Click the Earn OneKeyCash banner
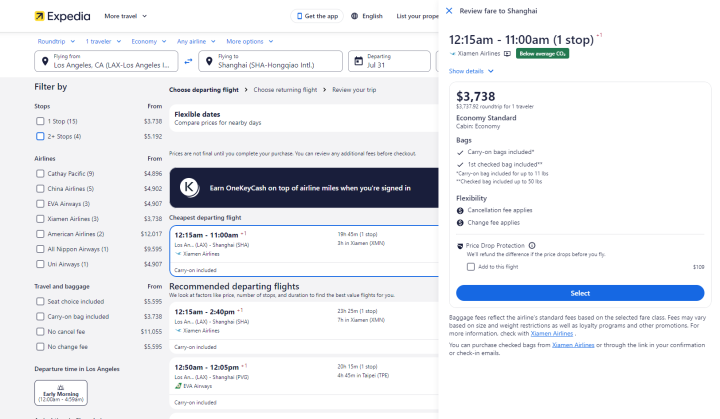Screen dimensions: 720x419 pos(304,188)
